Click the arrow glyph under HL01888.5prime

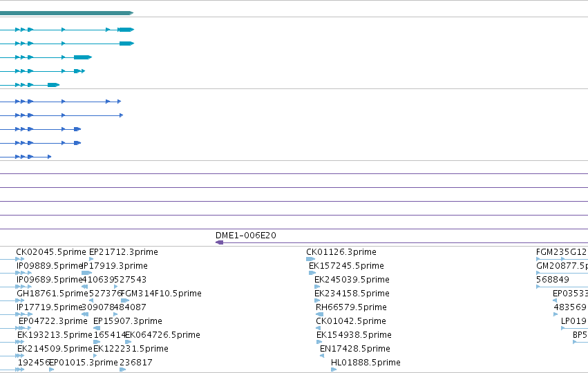(334, 370)
